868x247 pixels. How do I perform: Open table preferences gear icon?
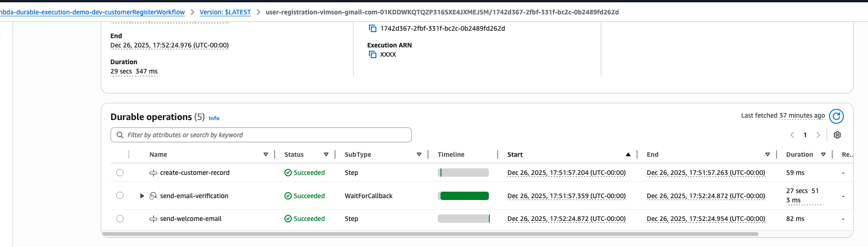click(x=837, y=135)
